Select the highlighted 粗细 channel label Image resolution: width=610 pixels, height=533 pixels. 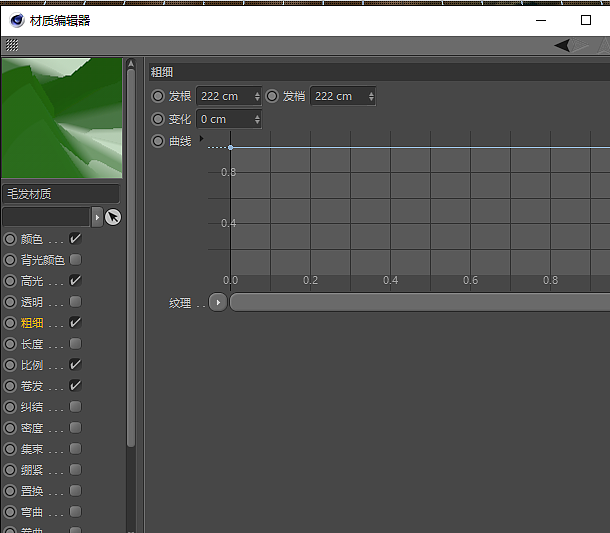click(32, 323)
